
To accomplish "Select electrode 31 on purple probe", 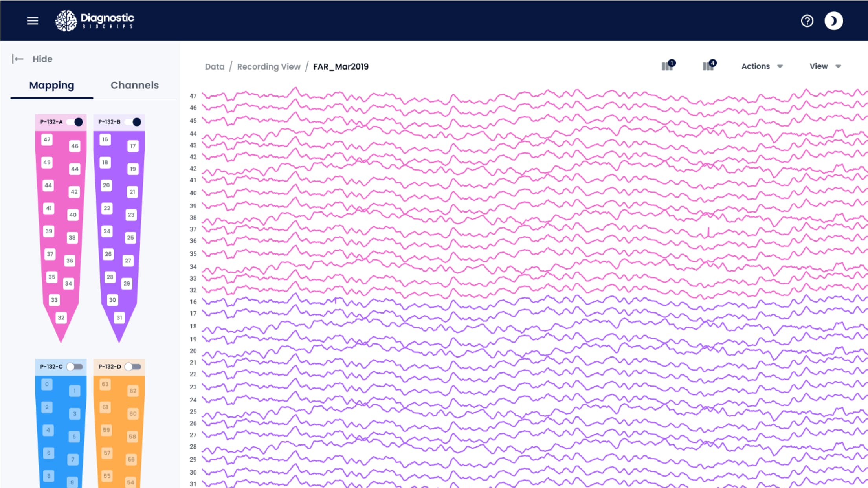I will pyautogui.click(x=119, y=317).
